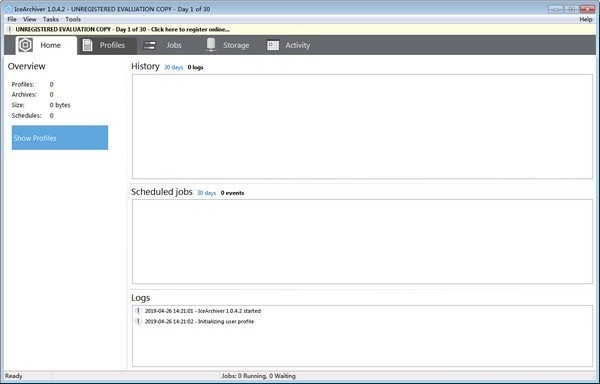
Task: Click inside the Scheduled jobs list box
Action: pos(362,241)
